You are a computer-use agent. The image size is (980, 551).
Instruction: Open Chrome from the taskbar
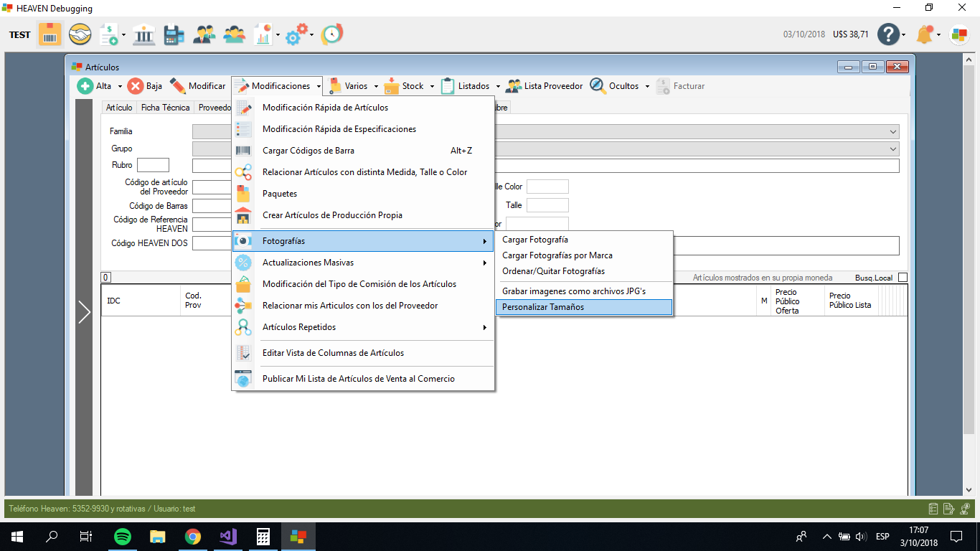click(193, 537)
